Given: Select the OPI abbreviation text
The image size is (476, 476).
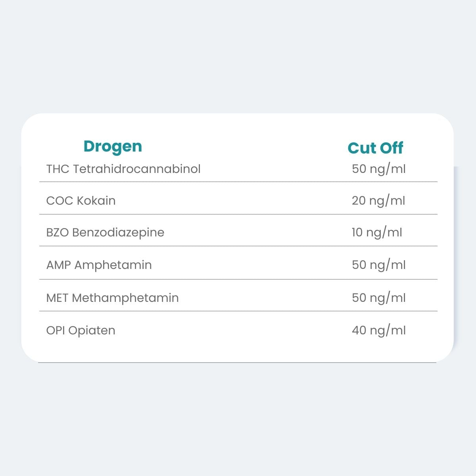Looking at the screenshot, I should pyautogui.click(x=56, y=330).
